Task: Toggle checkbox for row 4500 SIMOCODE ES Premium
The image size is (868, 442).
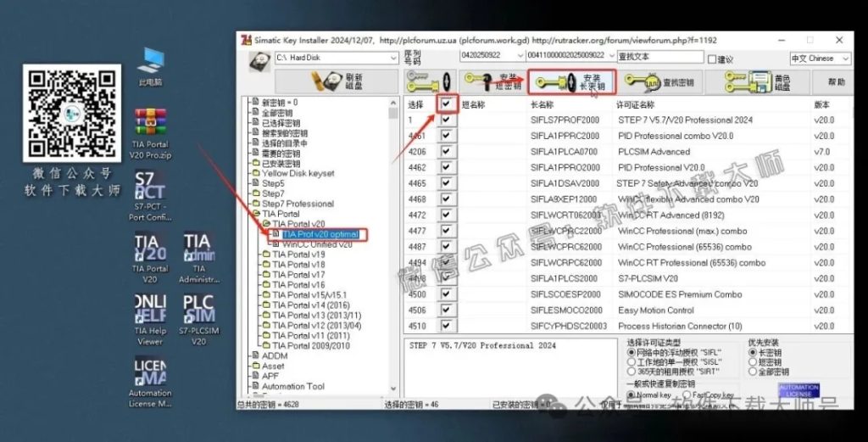Action: pyautogui.click(x=446, y=294)
